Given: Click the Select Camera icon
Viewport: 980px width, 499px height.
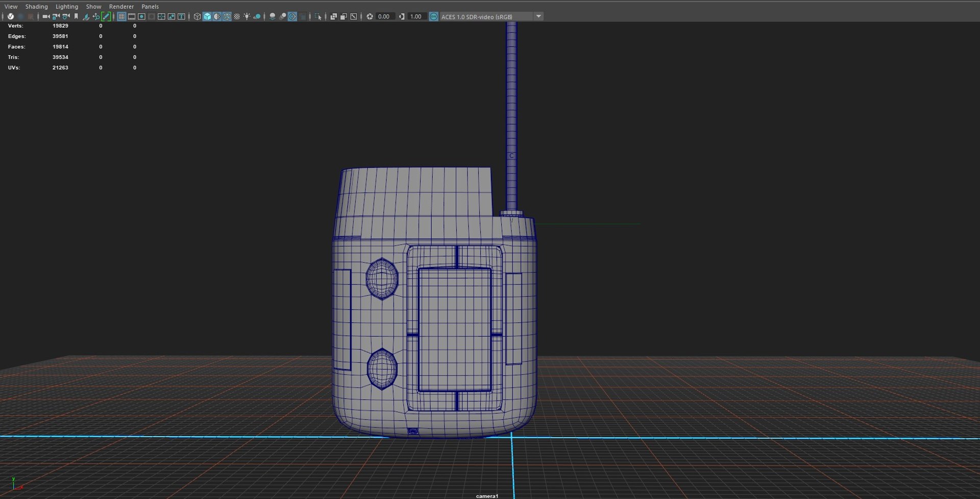Looking at the screenshot, I should (46, 16).
